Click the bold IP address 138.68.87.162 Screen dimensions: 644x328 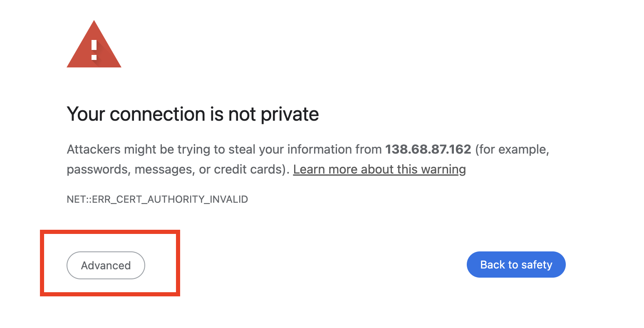(x=428, y=149)
